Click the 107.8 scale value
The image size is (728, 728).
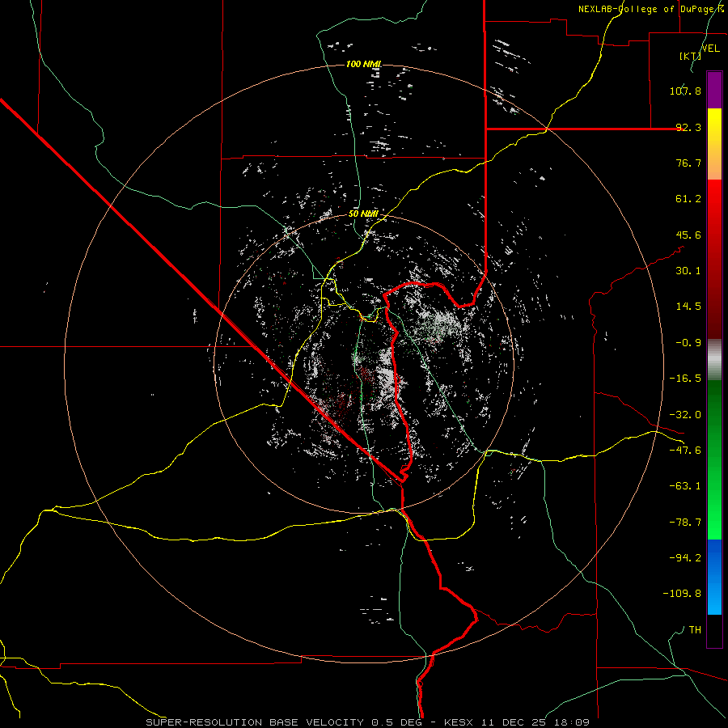685,91
